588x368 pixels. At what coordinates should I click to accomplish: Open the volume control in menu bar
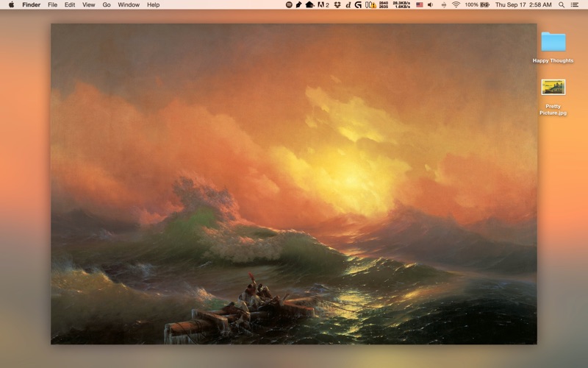[431, 5]
